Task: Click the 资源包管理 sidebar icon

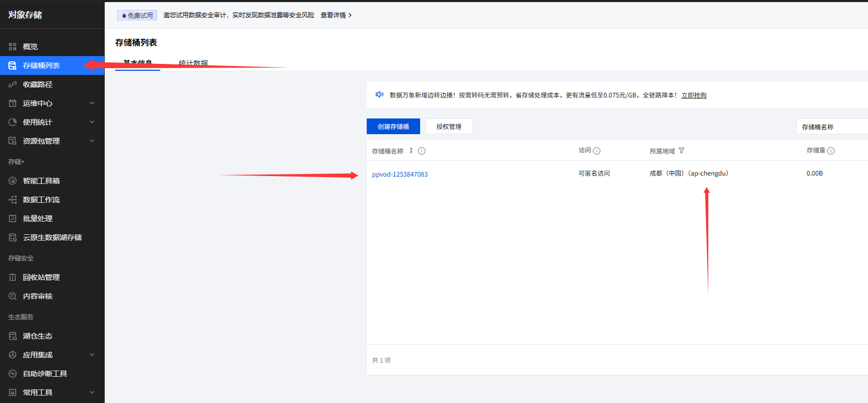Action: pos(13,141)
